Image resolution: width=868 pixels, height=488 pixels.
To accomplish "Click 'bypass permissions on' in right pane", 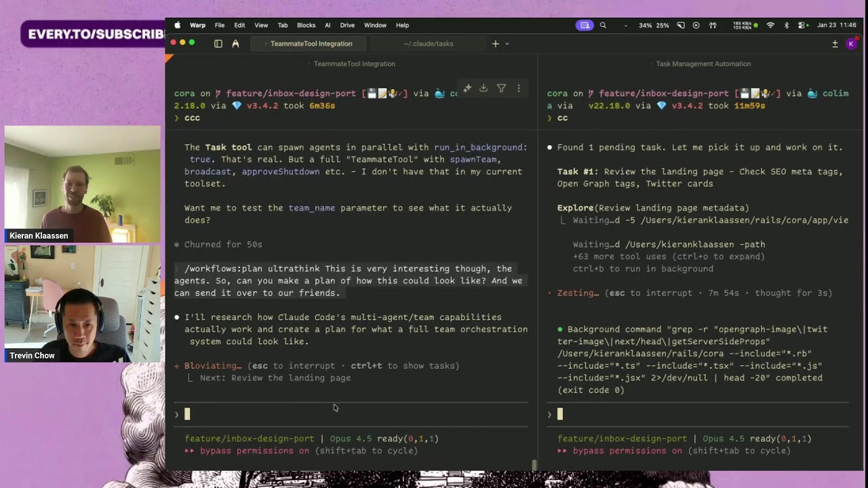I will click(627, 451).
